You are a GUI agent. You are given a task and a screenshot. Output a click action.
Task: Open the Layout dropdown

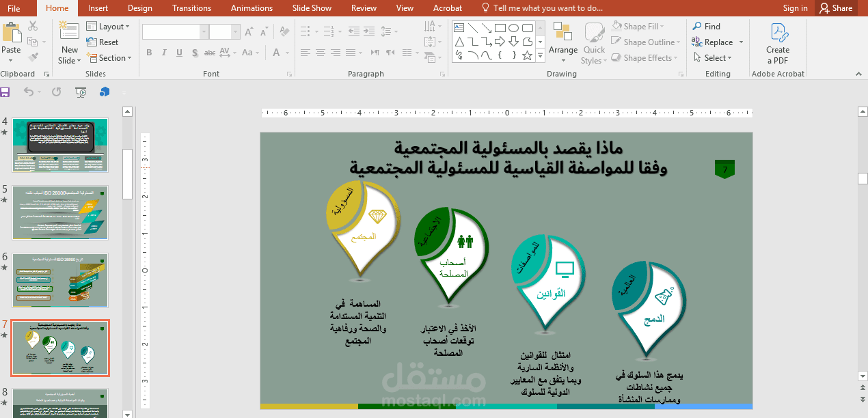(109, 26)
